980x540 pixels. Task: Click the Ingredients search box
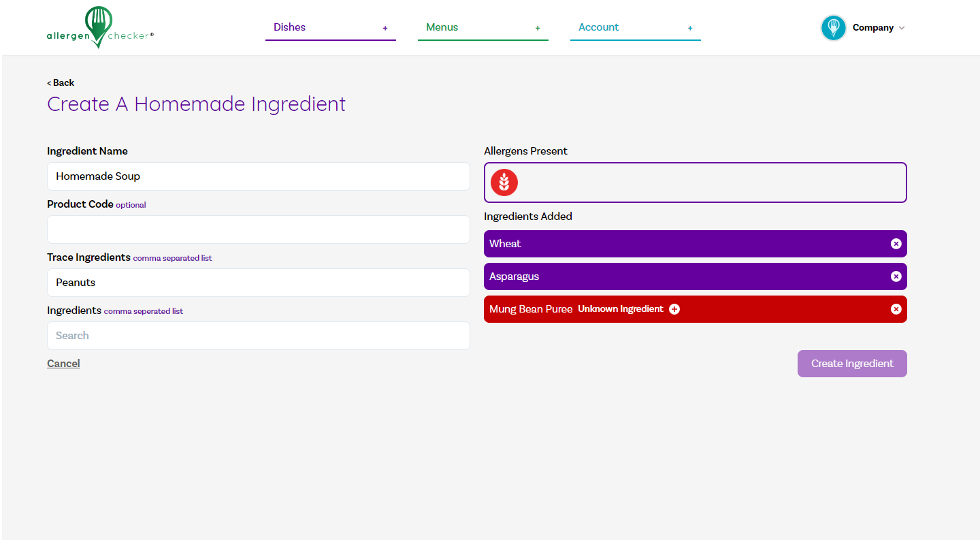[259, 336]
